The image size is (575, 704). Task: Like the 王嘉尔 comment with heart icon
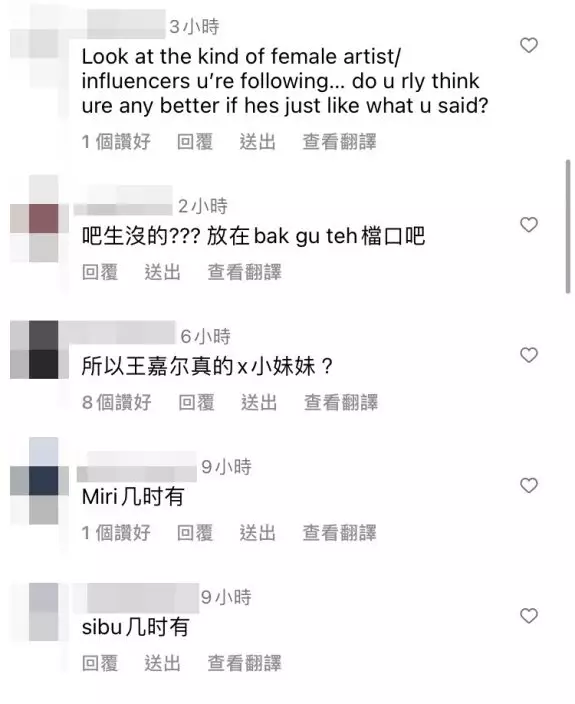point(529,355)
